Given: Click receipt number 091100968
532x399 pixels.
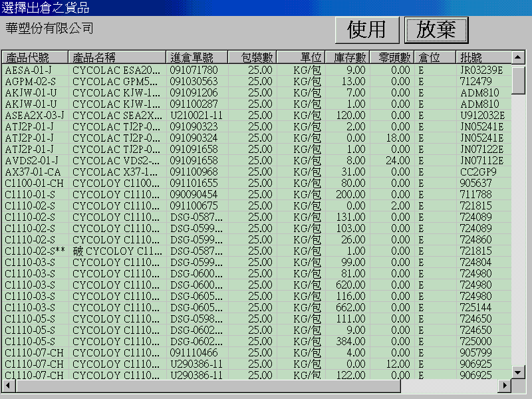Looking at the screenshot, I should click(194, 172).
